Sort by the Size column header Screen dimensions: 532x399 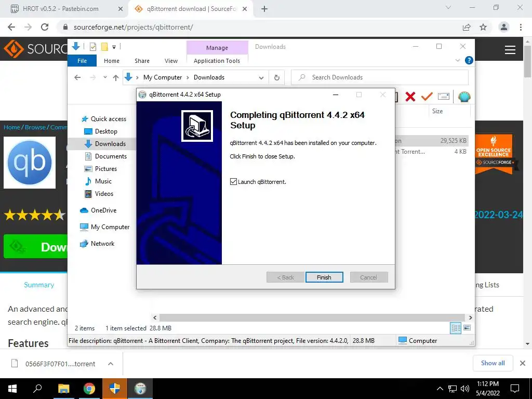point(437,111)
